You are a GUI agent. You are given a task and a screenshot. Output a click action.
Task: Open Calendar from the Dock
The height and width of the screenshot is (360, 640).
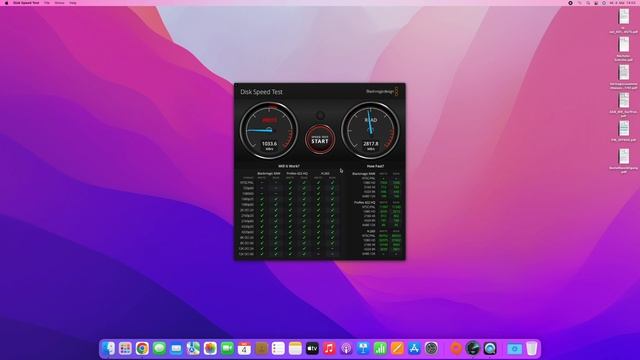click(244, 348)
